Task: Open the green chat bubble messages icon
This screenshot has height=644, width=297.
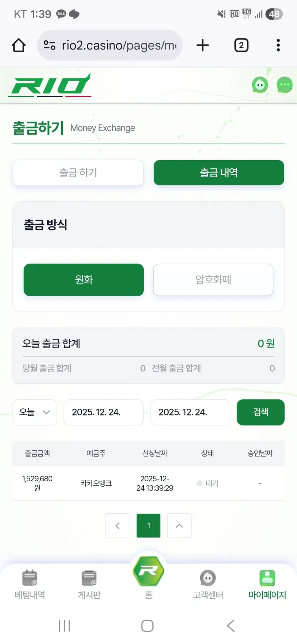Action: click(285, 85)
